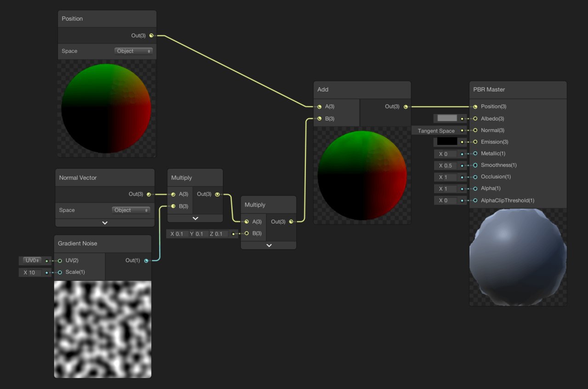Open the black Emission color swatch
The image size is (588, 389).
click(x=447, y=142)
